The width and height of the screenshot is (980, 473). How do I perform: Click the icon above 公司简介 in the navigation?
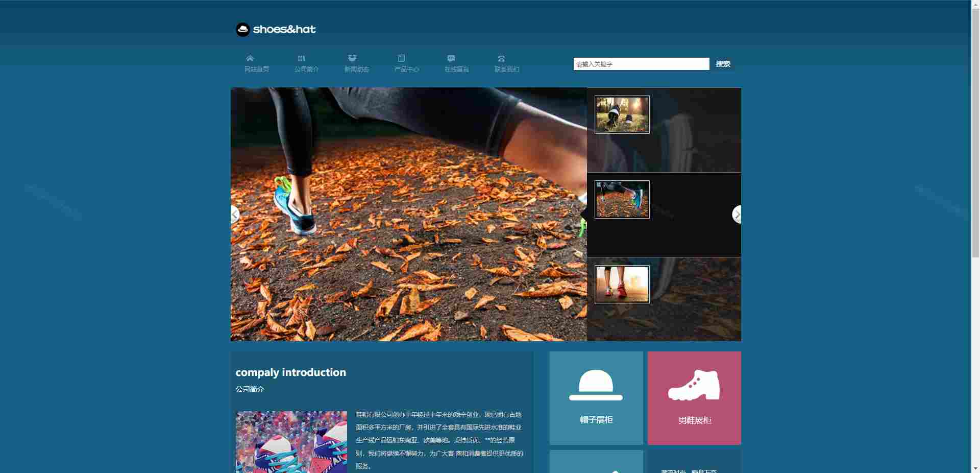click(301, 58)
